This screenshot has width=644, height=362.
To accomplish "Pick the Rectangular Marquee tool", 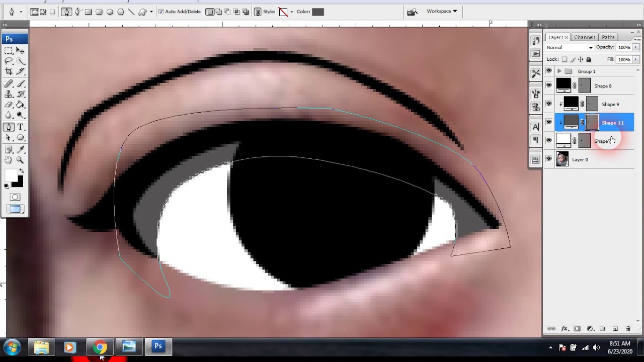I will click(9, 50).
